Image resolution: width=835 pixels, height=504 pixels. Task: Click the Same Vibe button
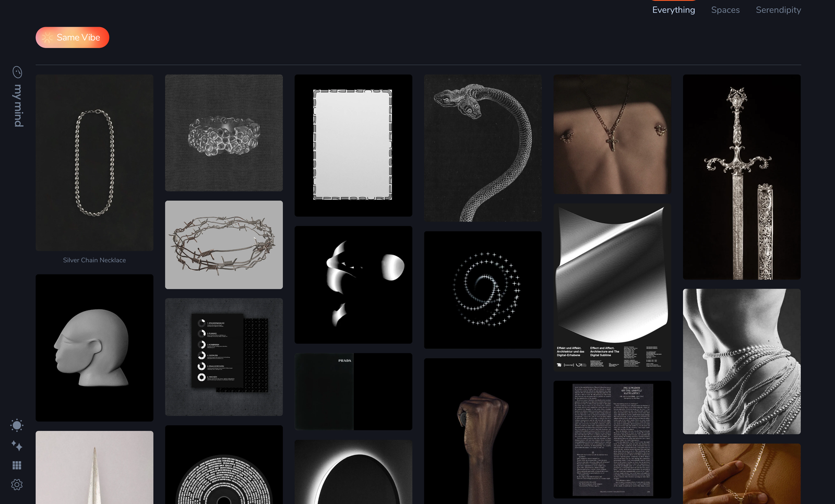(x=73, y=38)
